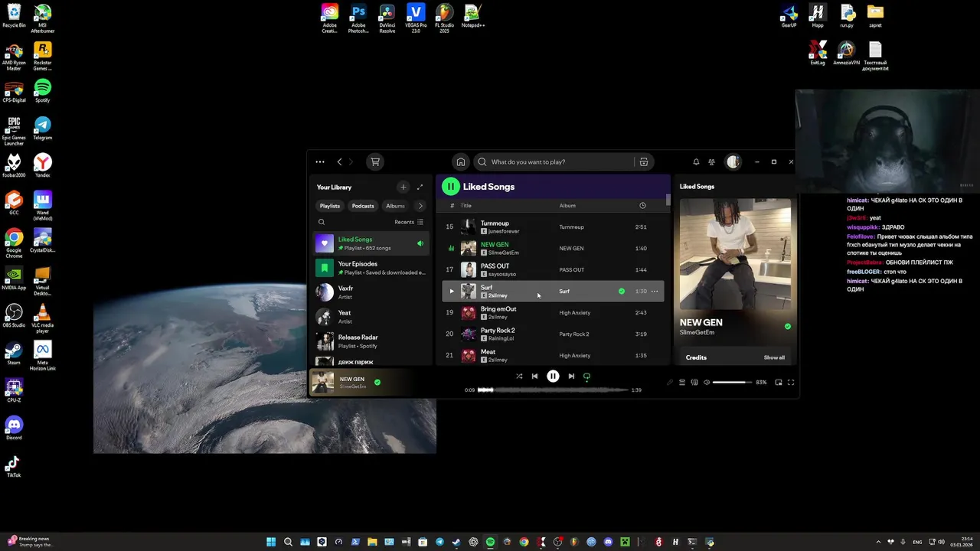
Task: Open the play queue
Action: click(682, 383)
